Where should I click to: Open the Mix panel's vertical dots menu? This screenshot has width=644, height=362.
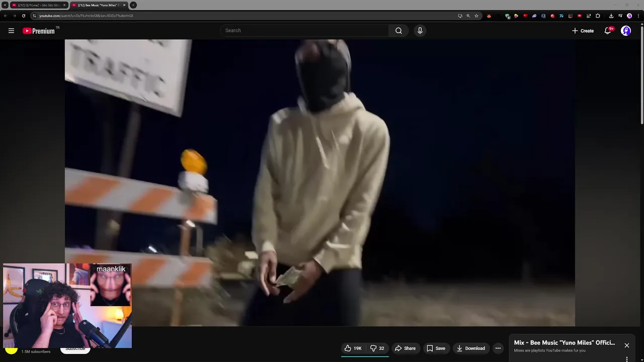click(627, 359)
